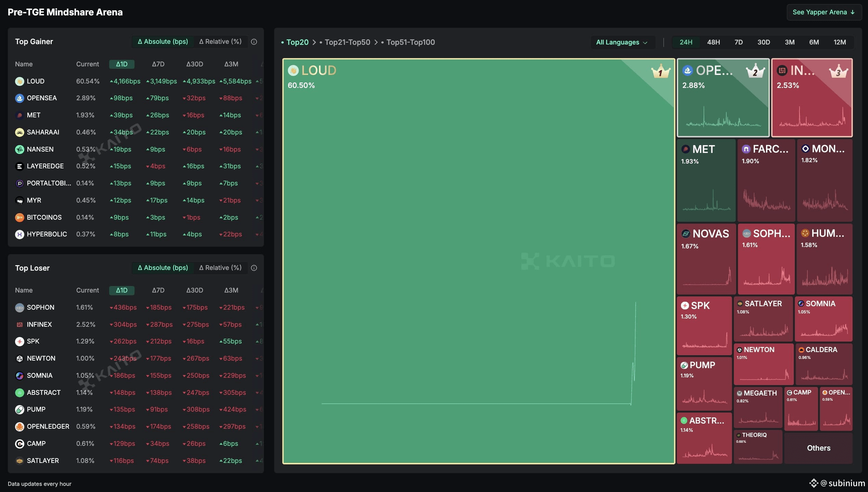The height and width of the screenshot is (492, 868).
Task: Click the green MET treemap tile
Action: (x=706, y=180)
